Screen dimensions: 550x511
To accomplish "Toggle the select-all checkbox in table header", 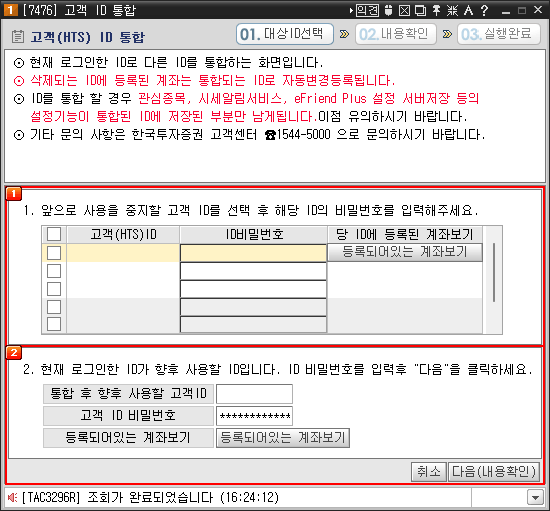I will 54,234.
